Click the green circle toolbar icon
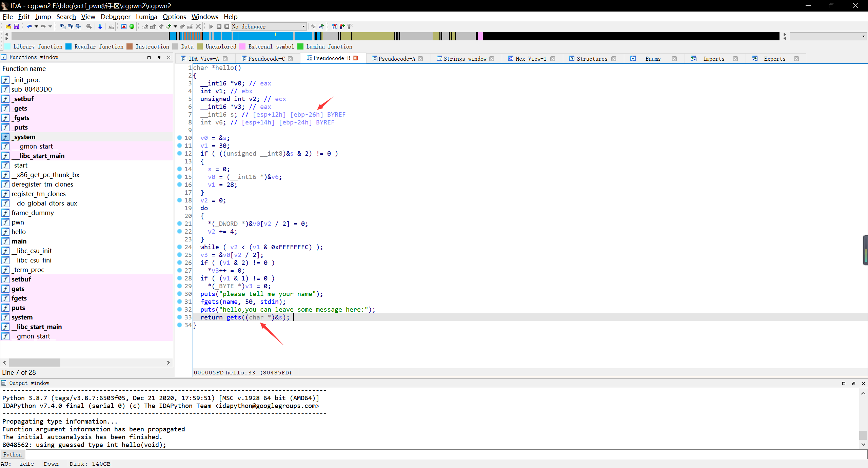This screenshot has width=868, height=468. (132, 26)
